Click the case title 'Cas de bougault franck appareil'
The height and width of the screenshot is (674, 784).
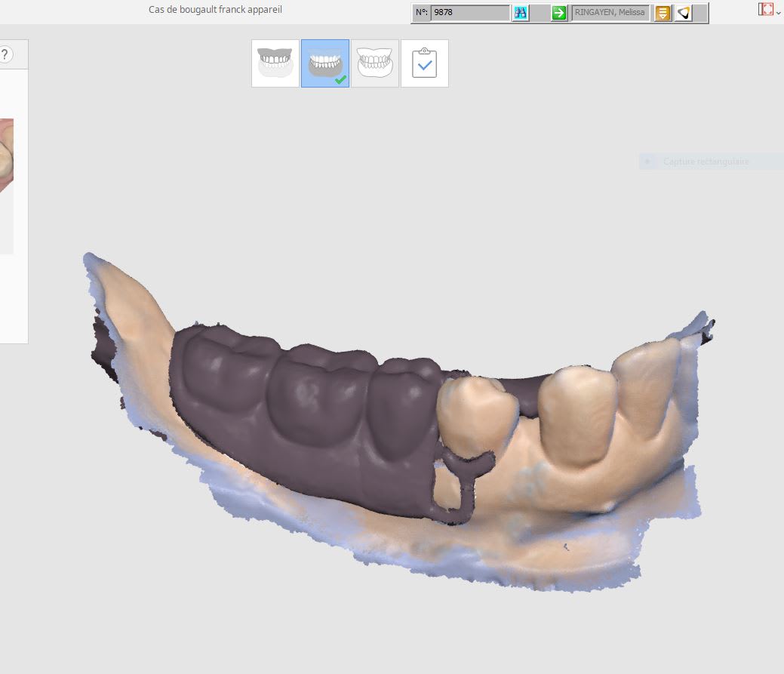click(215, 10)
